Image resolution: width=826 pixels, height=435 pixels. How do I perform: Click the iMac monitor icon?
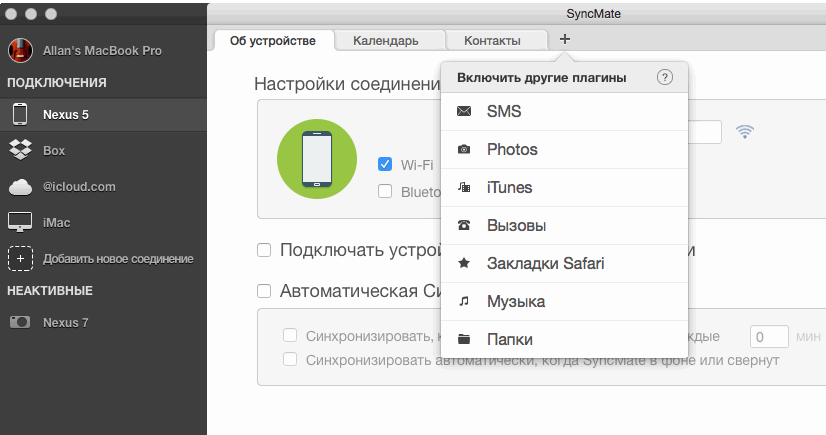coord(20,222)
